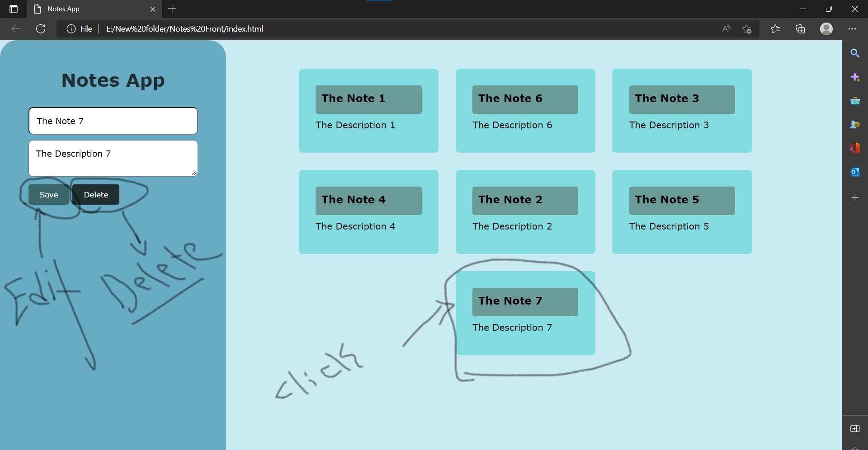Open sidebar Microsoft 365 icon

click(855, 148)
